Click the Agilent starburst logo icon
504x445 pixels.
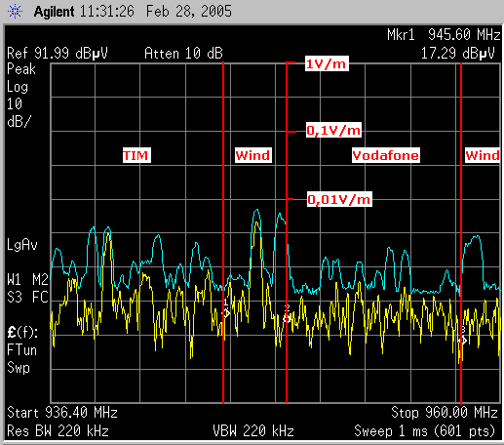16,12
